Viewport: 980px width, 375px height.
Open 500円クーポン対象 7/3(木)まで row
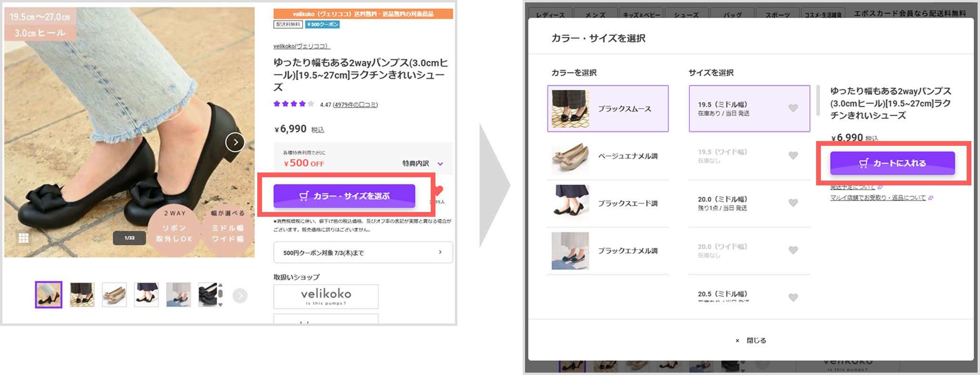pyautogui.click(x=363, y=253)
